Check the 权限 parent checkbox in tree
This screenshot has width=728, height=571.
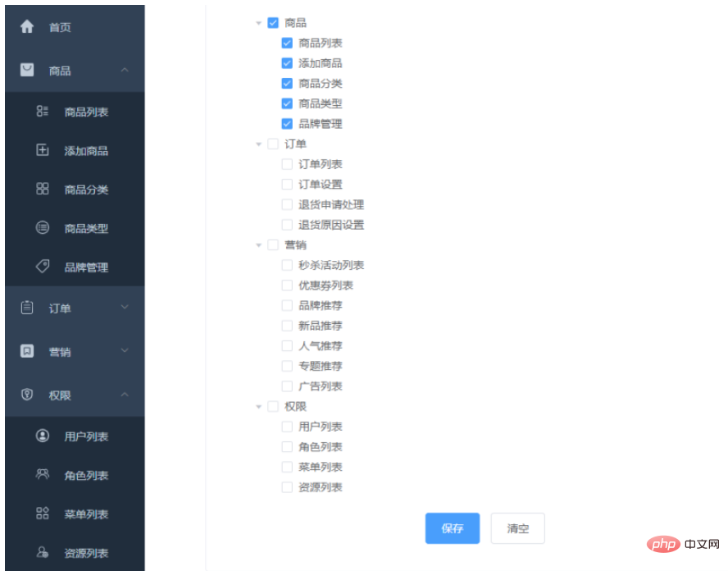(x=273, y=407)
